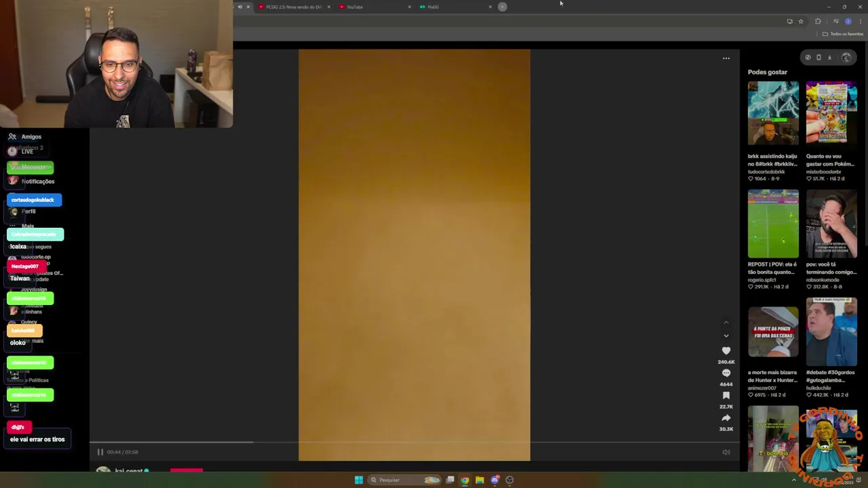The height and width of the screenshot is (488, 868).
Task: Open the REPOST POV football video thumbnail
Action: 773,224
